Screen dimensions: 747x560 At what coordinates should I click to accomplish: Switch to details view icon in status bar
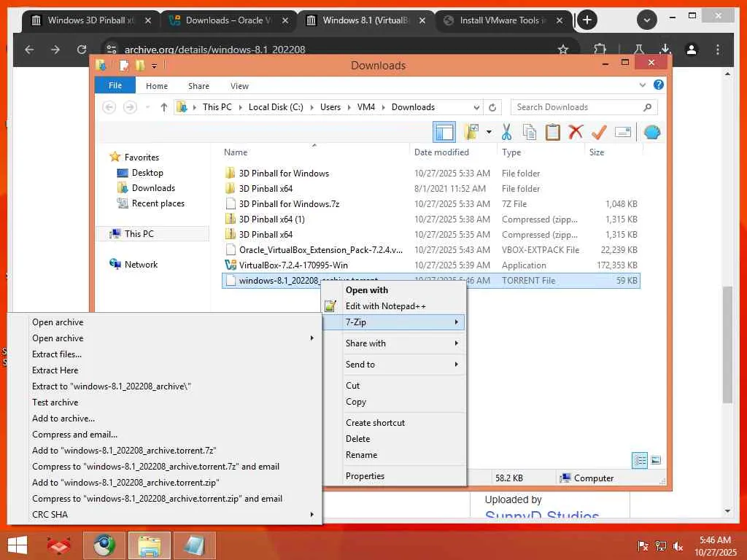click(639, 460)
